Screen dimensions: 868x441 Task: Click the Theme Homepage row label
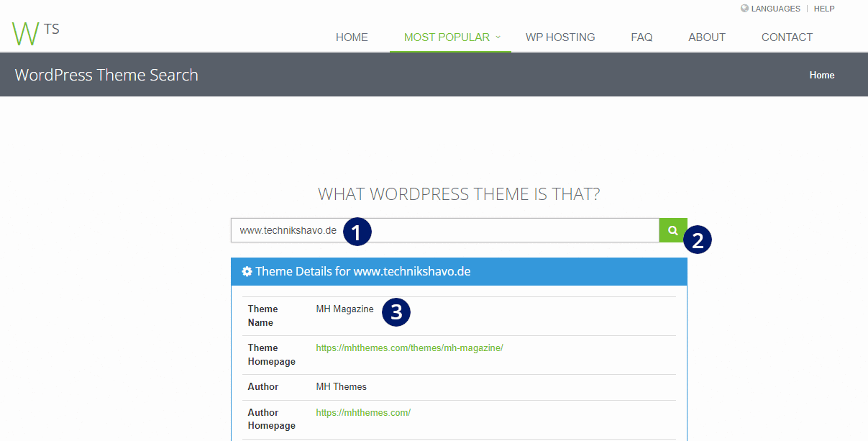click(272, 355)
